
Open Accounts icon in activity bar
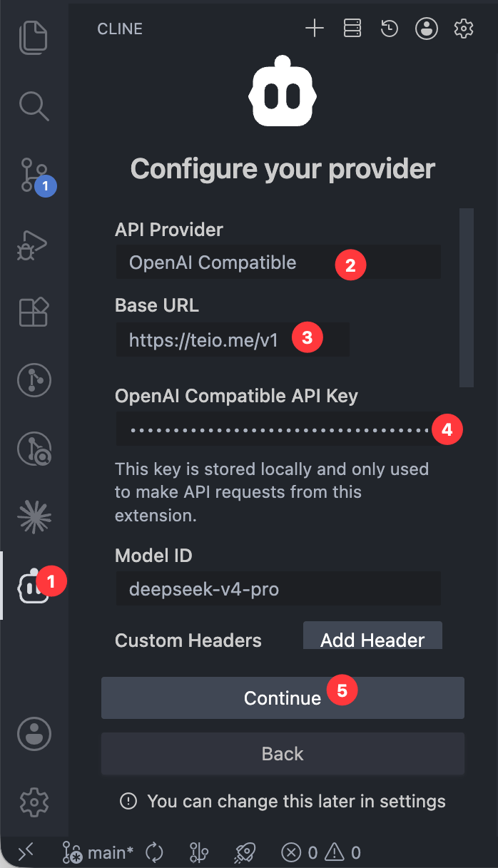[x=34, y=733]
